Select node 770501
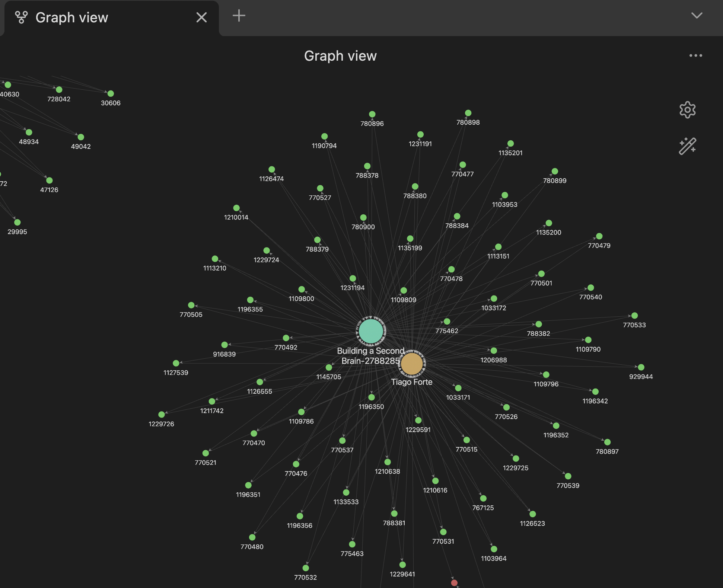 pyautogui.click(x=541, y=274)
